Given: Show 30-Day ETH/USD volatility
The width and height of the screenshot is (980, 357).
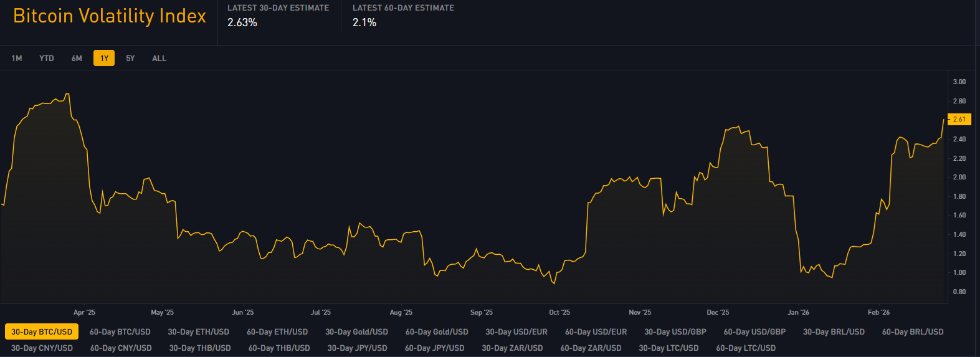Looking at the screenshot, I should tap(198, 332).
